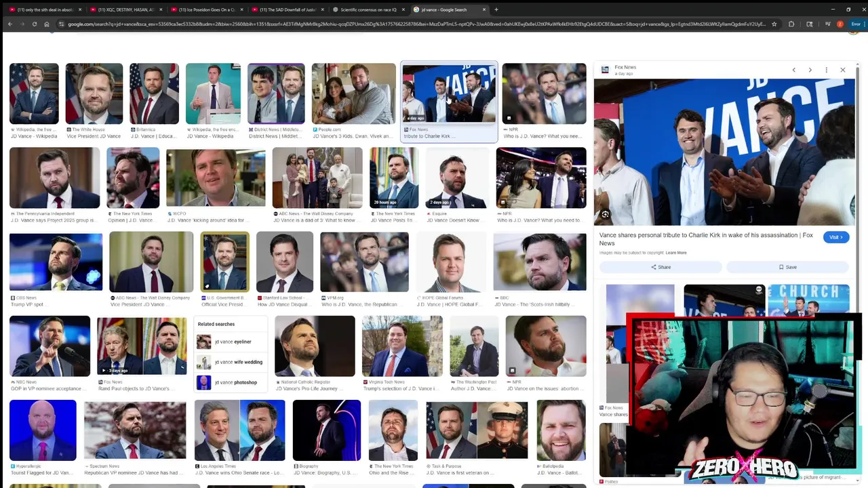The image size is (868, 488).
Task: Close the 'Scientific consensus on race IQ' tab
Action: 403,9
